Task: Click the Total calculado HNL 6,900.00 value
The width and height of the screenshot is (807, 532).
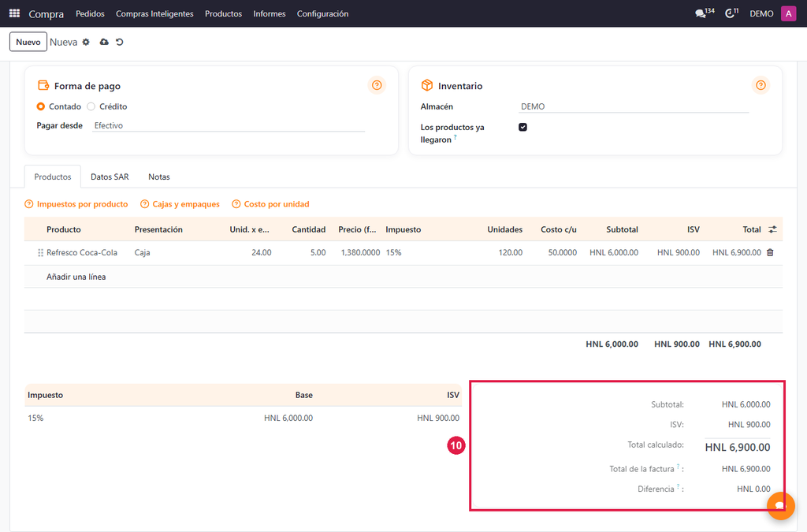Action: pyautogui.click(x=738, y=447)
